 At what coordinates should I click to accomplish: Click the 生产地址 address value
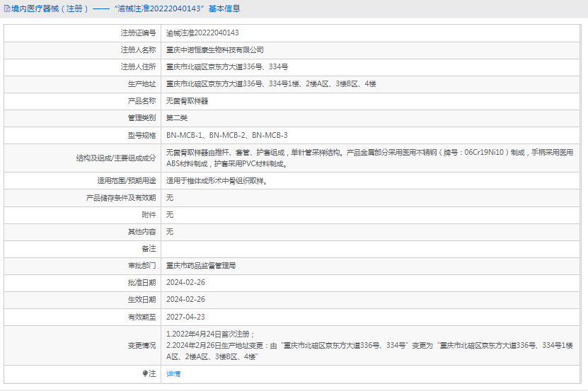271,84
